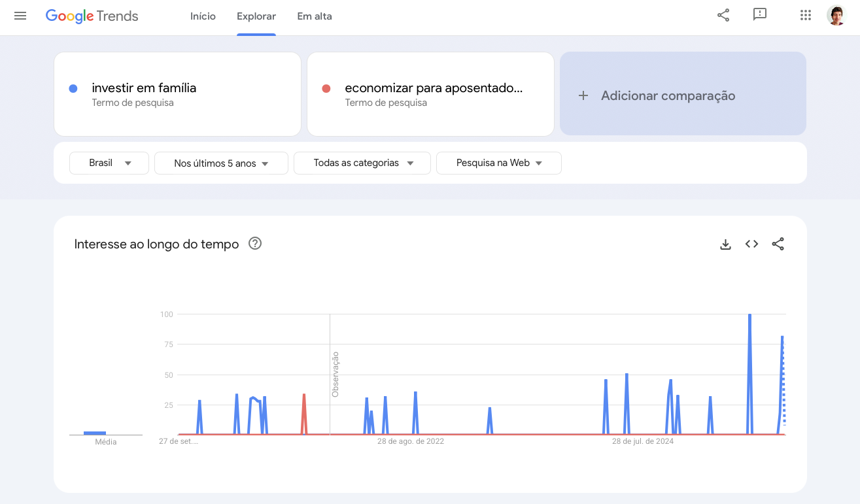Download the interest over time data
Viewport: 860px width, 504px height.
[725, 243]
